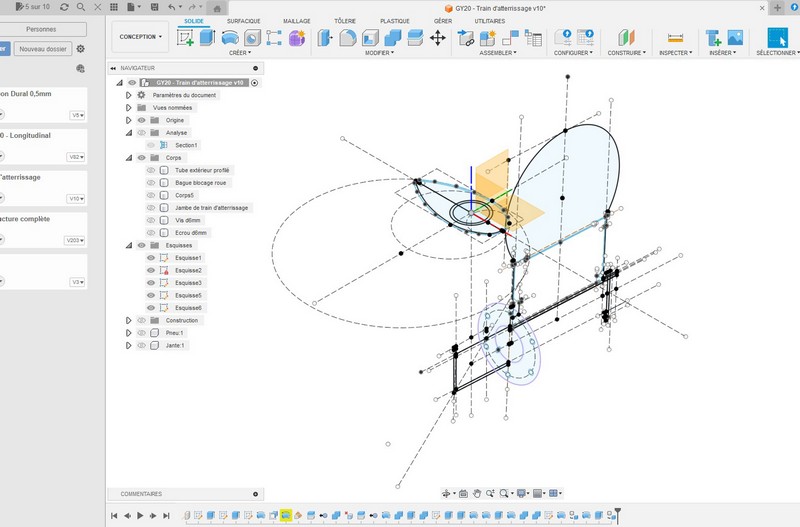Click the Create Sketch tool icon
This screenshot has width=800, height=527.
[x=185, y=38]
